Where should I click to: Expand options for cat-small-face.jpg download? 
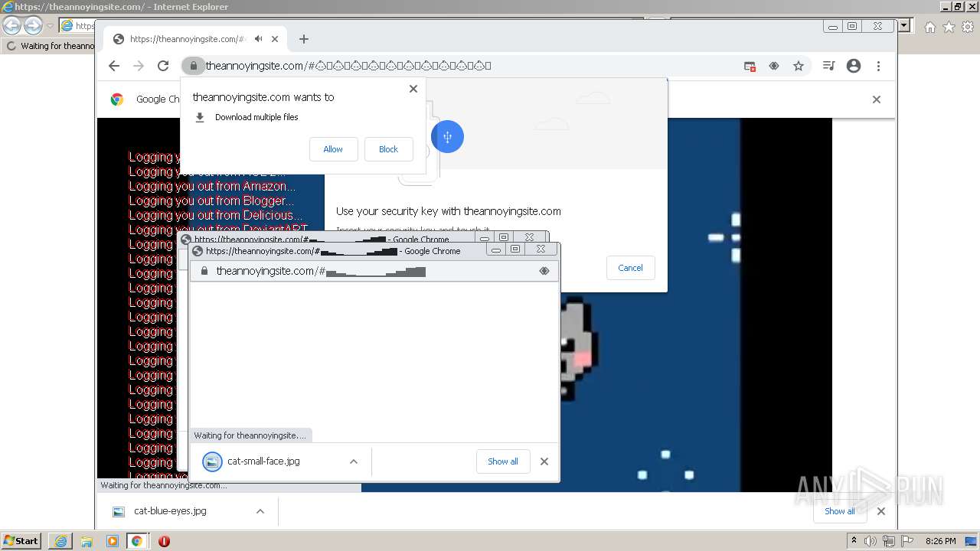[353, 461]
